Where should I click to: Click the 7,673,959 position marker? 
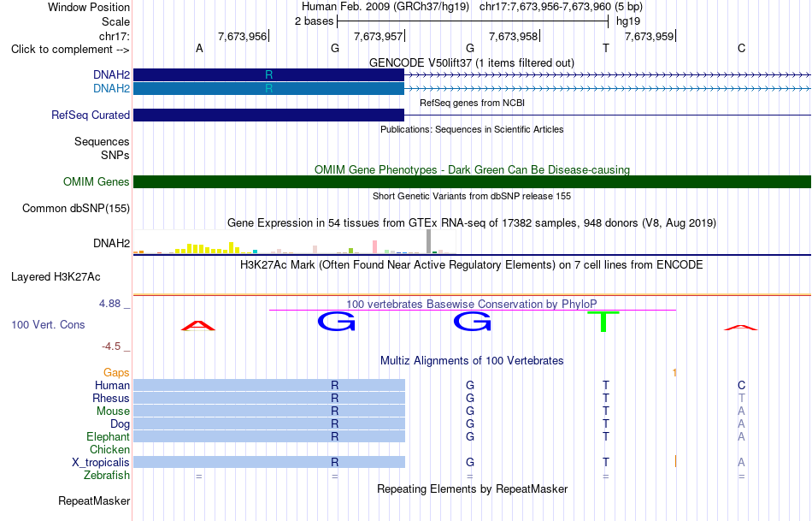point(650,37)
